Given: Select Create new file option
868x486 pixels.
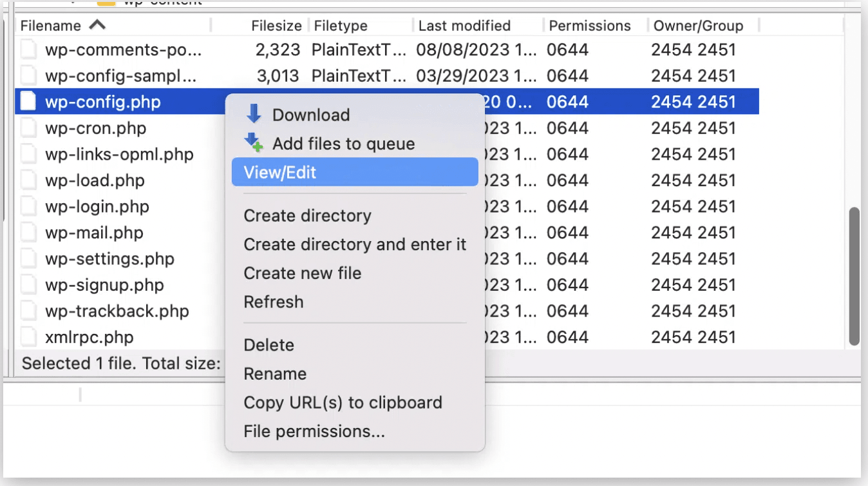Looking at the screenshot, I should [x=302, y=273].
